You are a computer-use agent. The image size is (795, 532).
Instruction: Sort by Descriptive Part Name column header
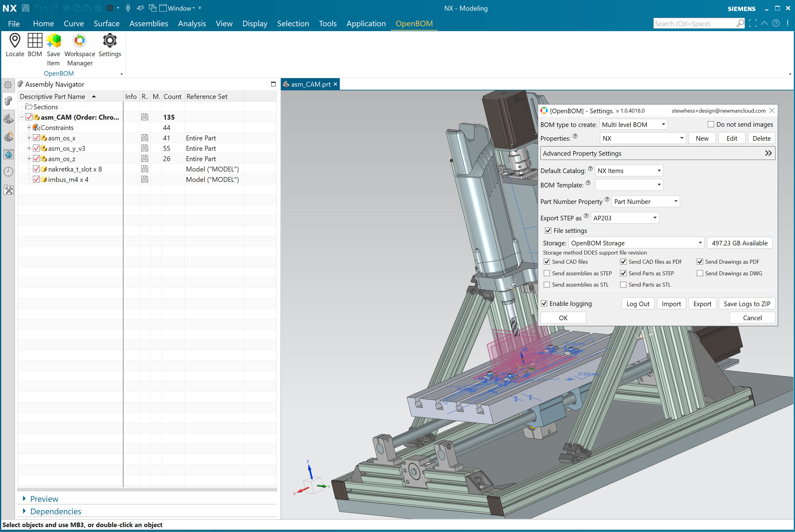click(x=71, y=96)
